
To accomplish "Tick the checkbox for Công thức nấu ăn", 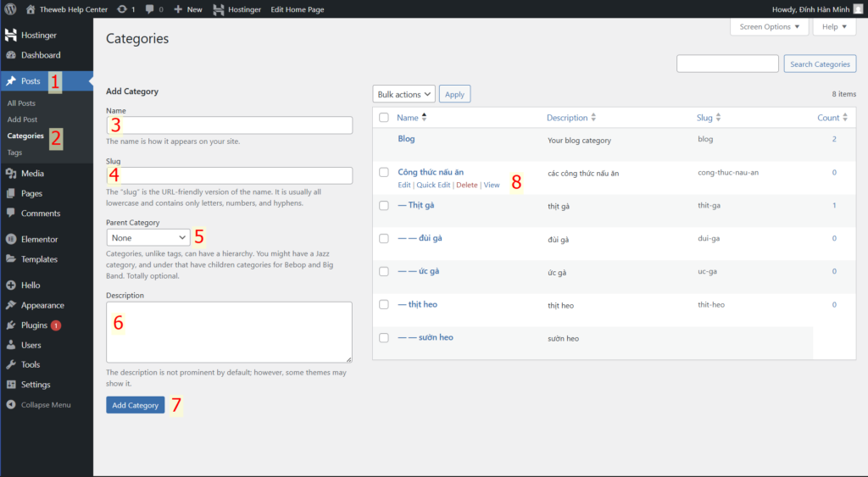I will (x=384, y=172).
